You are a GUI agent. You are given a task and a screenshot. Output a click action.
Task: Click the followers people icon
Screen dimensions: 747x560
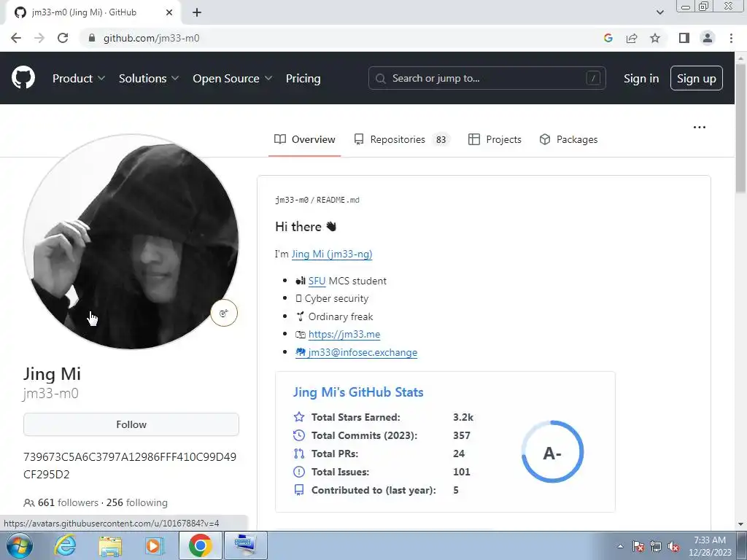pyautogui.click(x=28, y=502)
